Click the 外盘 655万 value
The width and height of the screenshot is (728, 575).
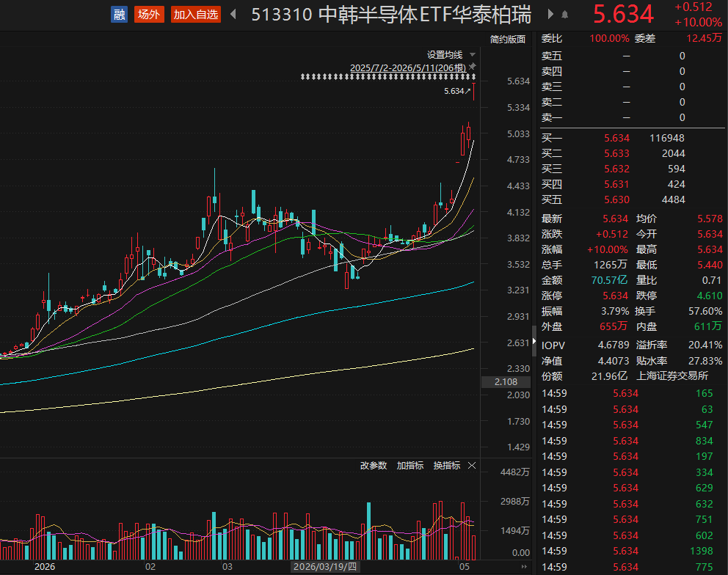(614, 326)
